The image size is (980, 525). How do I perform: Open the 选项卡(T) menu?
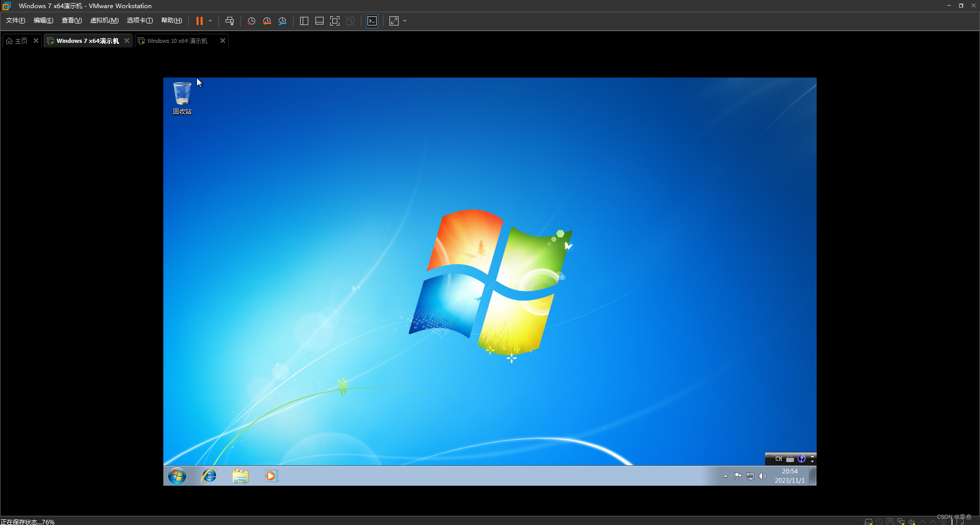pyautogui.click(x=140, y=20)
